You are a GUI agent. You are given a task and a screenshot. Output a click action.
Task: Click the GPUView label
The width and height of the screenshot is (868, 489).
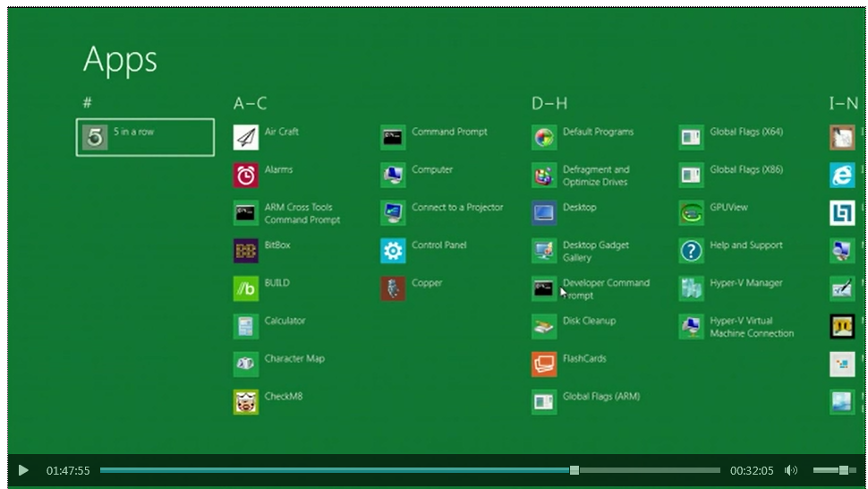(x=728, y=207)
